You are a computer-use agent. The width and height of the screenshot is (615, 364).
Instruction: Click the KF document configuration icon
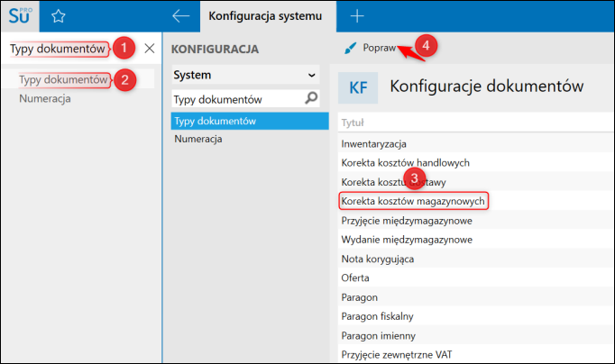coord(356,86)
